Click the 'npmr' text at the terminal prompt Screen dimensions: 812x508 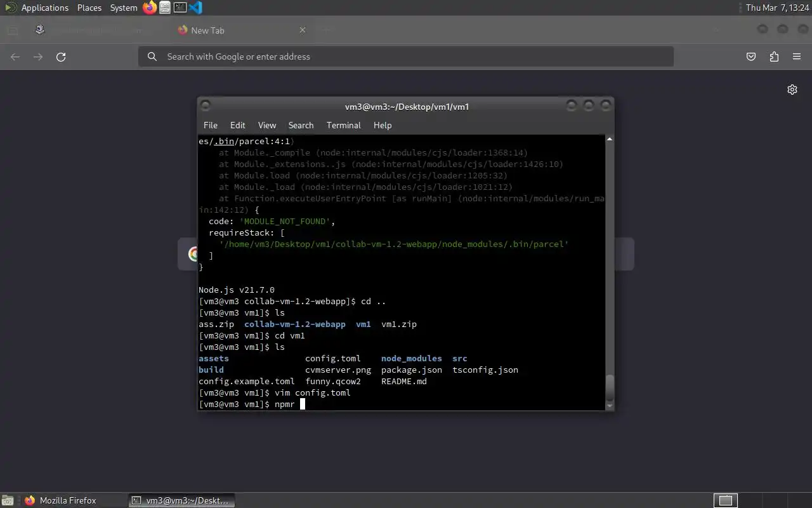(x=285, y=404)
